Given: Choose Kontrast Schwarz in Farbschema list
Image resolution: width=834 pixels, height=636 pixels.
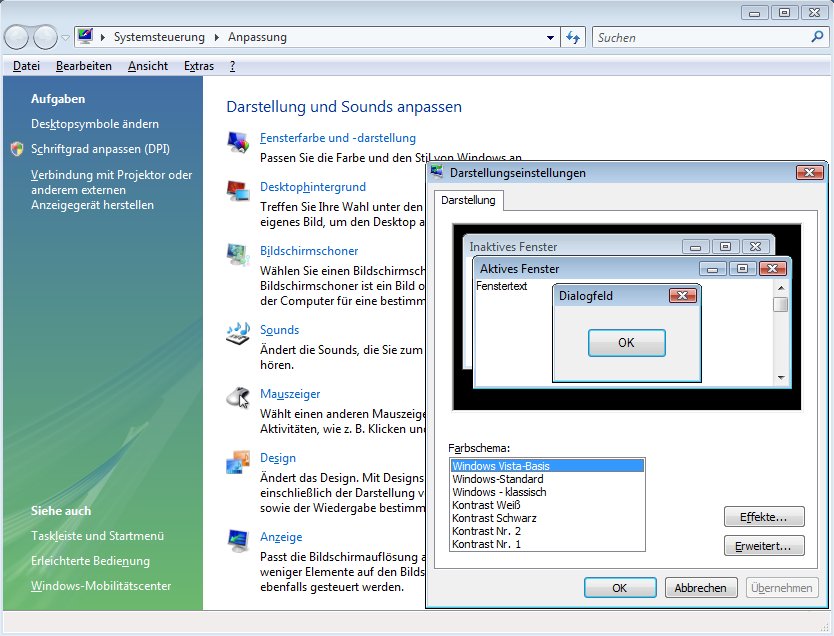Looking at the screenshot, I should click(494, 518).
